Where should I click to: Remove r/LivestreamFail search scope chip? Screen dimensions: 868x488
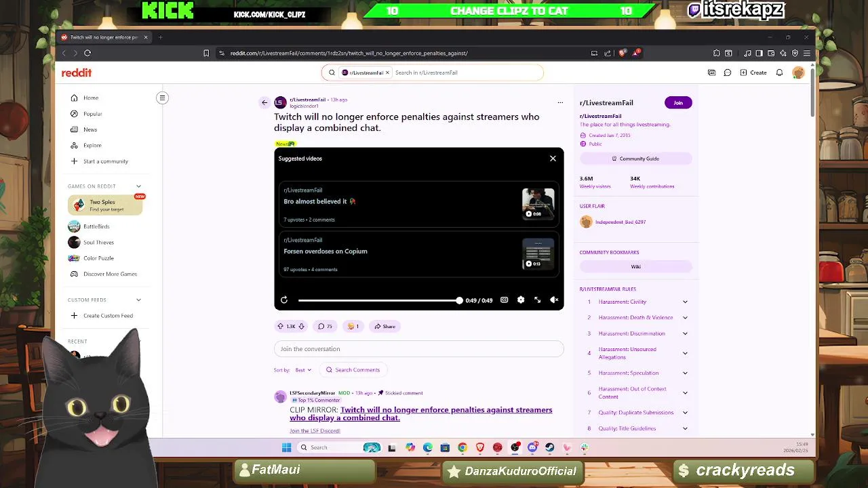point(387,73)
